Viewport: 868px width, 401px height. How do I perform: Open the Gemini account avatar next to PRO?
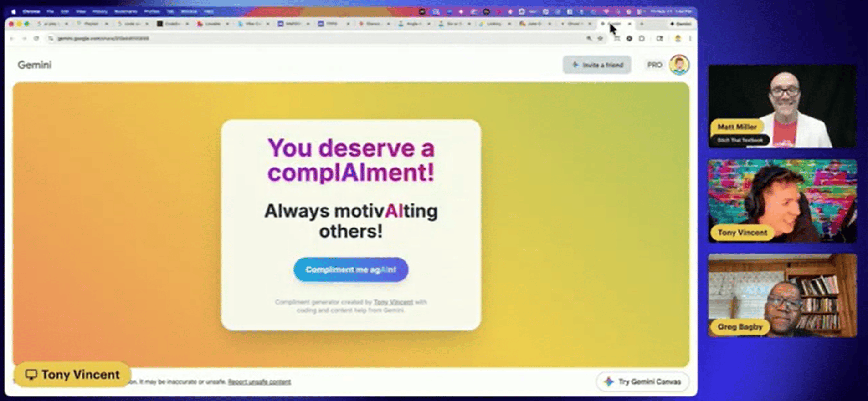click(679, 65)
